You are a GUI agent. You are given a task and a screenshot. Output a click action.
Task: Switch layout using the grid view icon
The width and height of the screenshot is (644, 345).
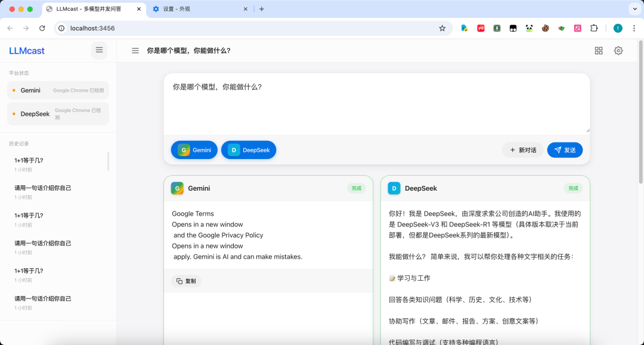pyautogui.click(x=599, y=51)
